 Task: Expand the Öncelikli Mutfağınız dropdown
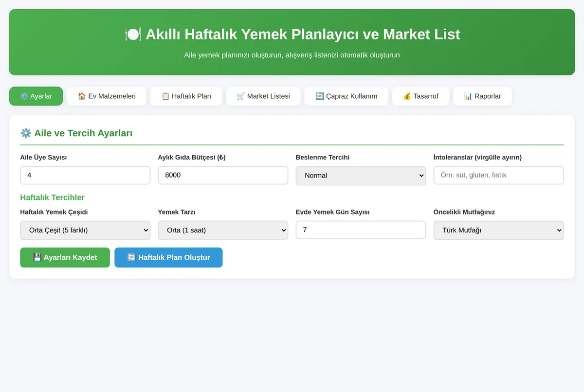point(498,231)
